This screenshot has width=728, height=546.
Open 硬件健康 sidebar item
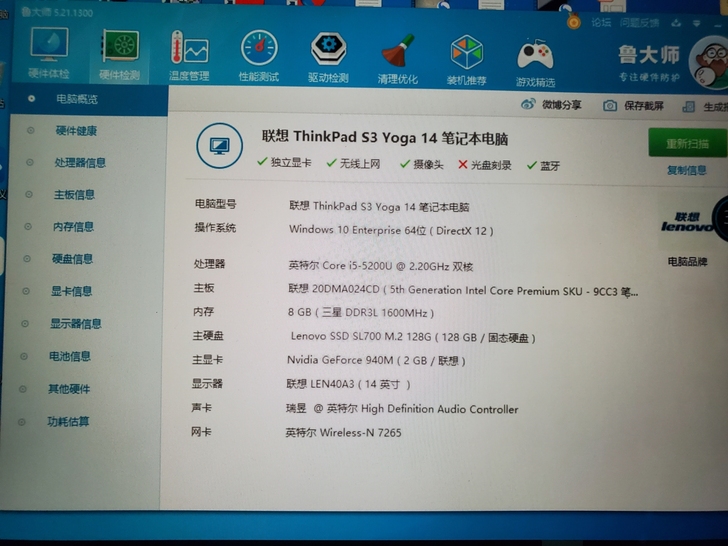click(76, 131)
